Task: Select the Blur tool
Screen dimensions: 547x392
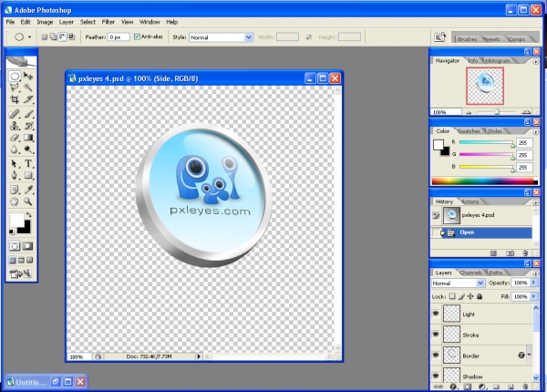Action: pyautogui.click(x=15, y=150)
